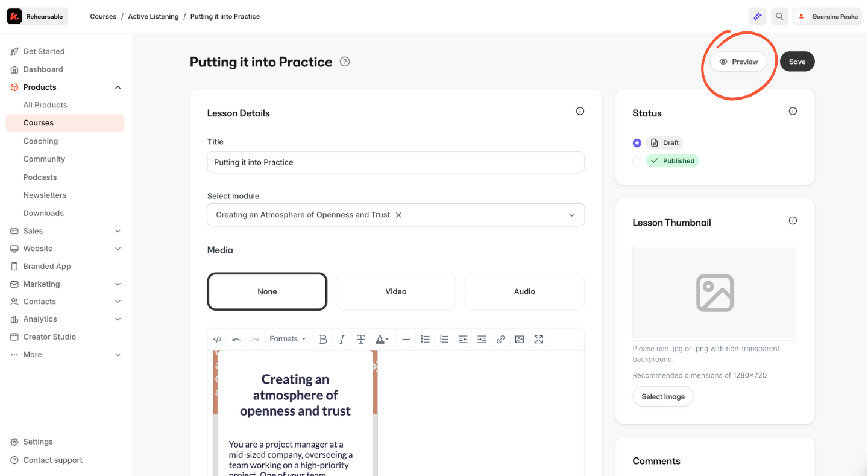The image size is (868, 476).
Task: Select the Published status radio button
Action: (637, 161)
